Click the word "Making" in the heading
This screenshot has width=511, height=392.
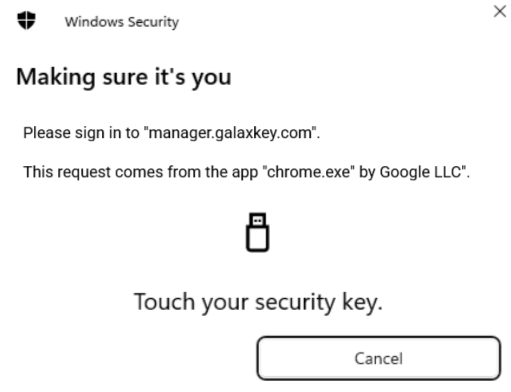tap(56, 78)
